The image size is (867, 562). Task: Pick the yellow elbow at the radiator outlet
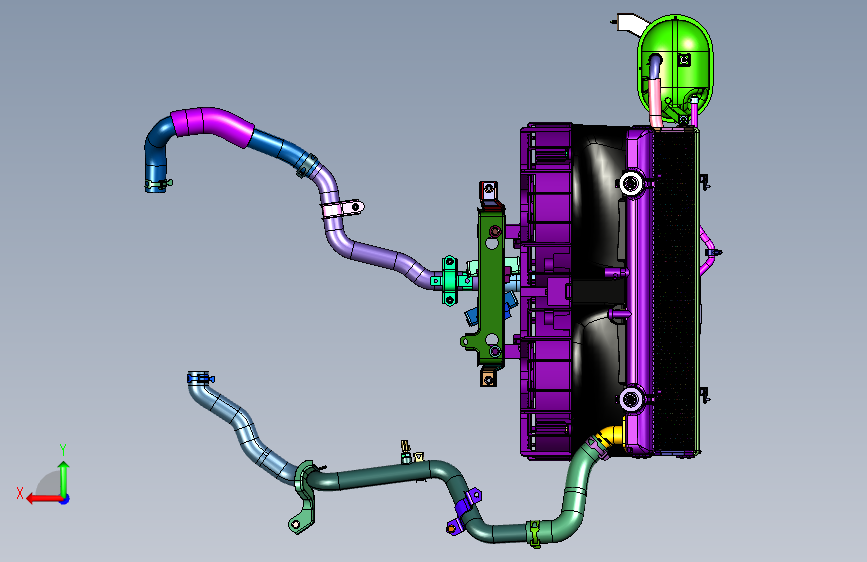[612, 436]
